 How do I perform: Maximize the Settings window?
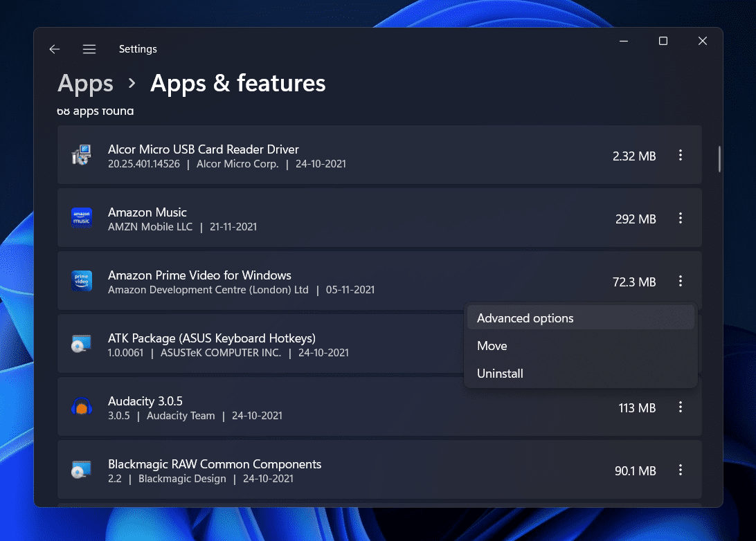point(663,42)
